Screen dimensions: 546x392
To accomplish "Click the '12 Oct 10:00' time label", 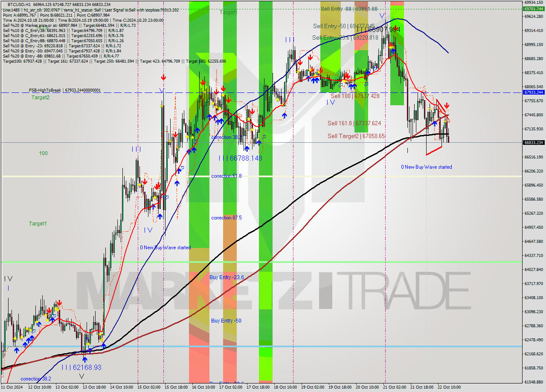I will point(40,387).
